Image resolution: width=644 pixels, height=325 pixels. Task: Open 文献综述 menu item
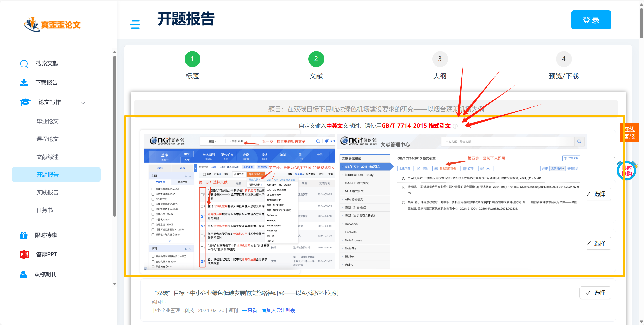coord(47,157)
